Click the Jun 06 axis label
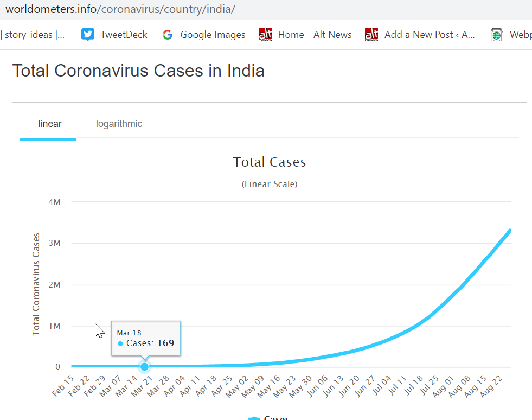The image size is (532, 420). (x=317, y=386)
